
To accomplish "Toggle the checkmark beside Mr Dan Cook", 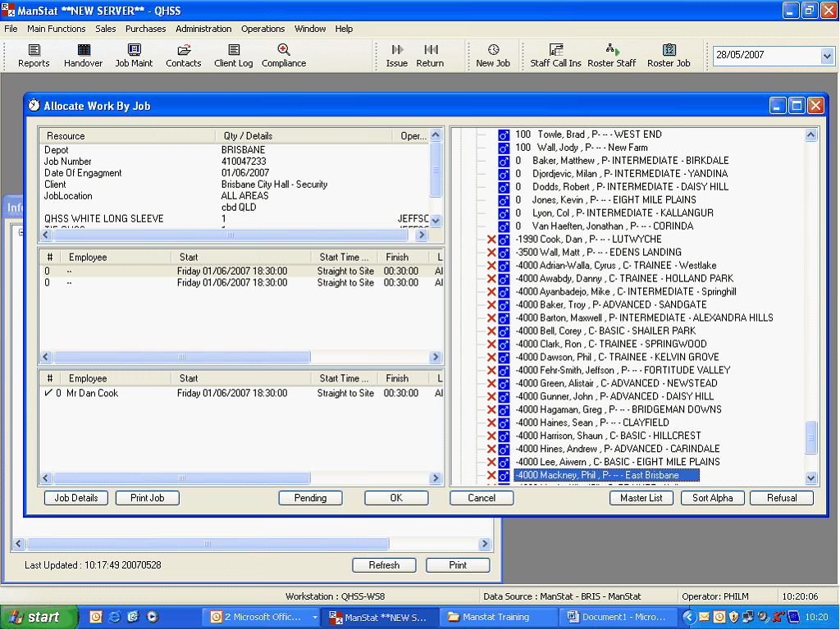I will click(x=48, y=394).
